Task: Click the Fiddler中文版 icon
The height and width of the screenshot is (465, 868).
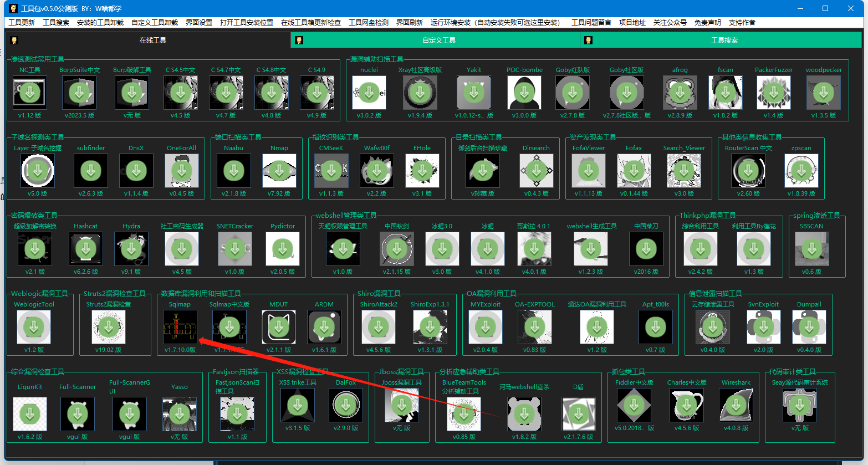Action: pos(634,405)
